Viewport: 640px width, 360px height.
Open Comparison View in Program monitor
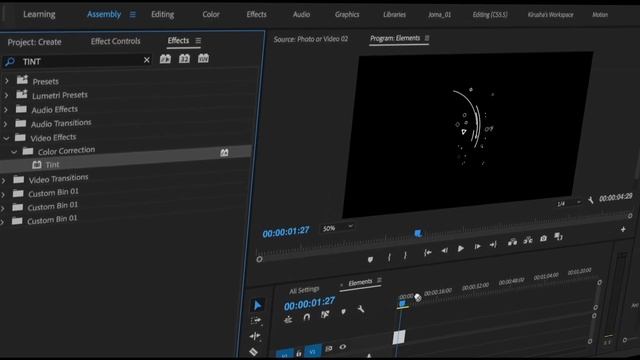point(559,236)
